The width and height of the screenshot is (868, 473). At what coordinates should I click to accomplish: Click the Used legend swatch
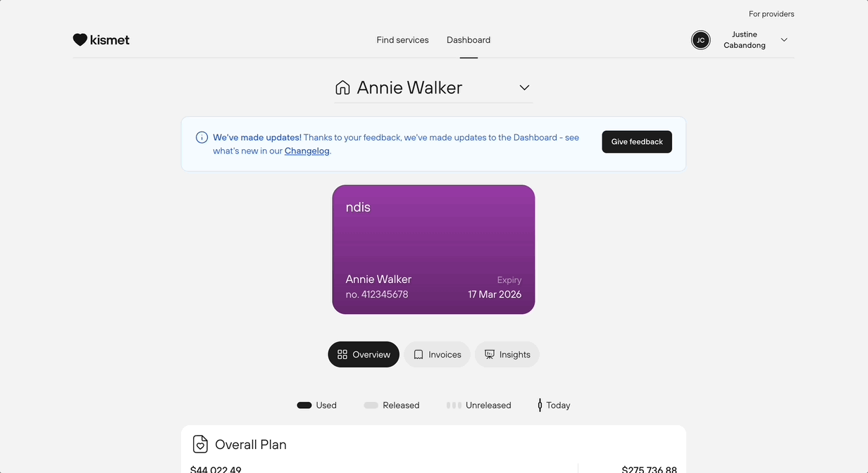pos(304,405)
